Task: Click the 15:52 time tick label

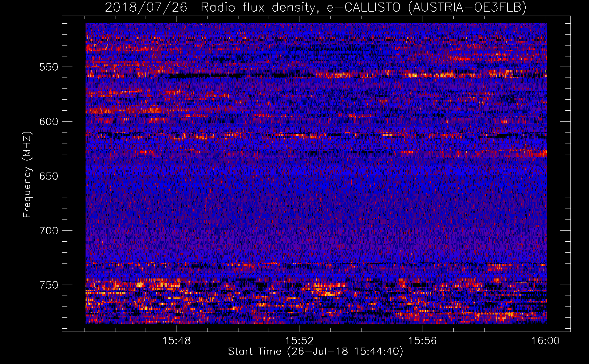Action: [x=300, y=341]
